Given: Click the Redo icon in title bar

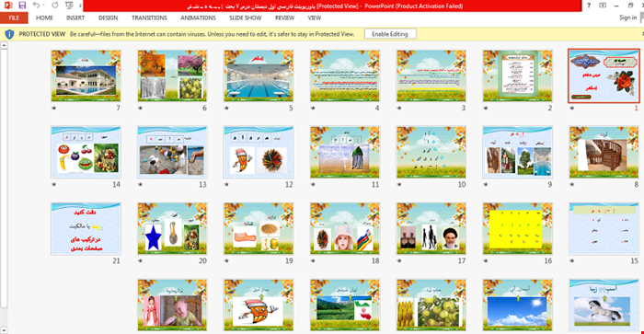Looking at the screenshot, I should (x=55, y=6).
